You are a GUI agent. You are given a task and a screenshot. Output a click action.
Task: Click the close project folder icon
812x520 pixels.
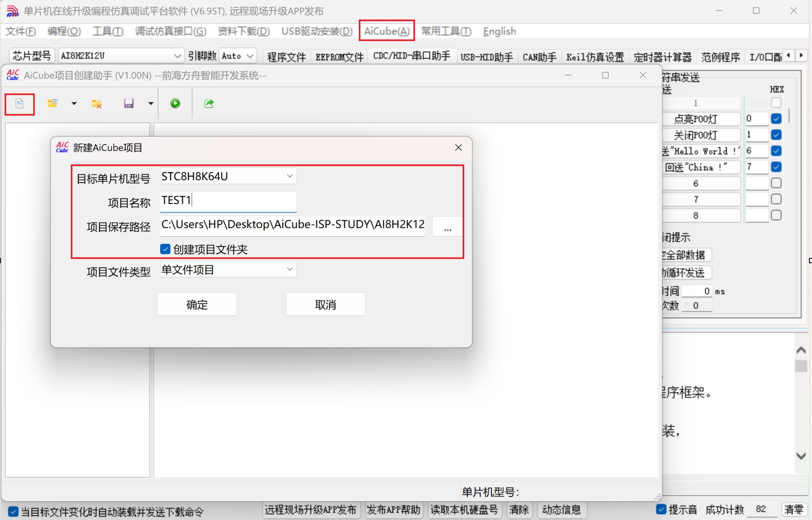point(97,104)
